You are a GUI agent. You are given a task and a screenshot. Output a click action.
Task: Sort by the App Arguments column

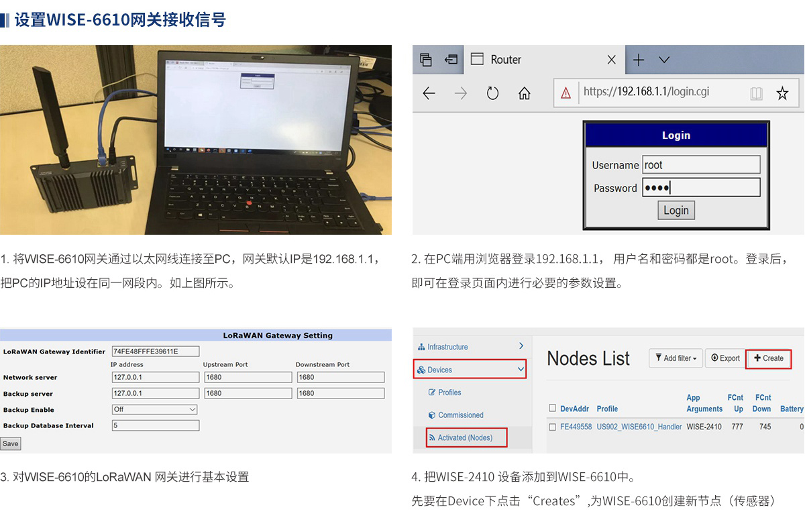point(704,403)
